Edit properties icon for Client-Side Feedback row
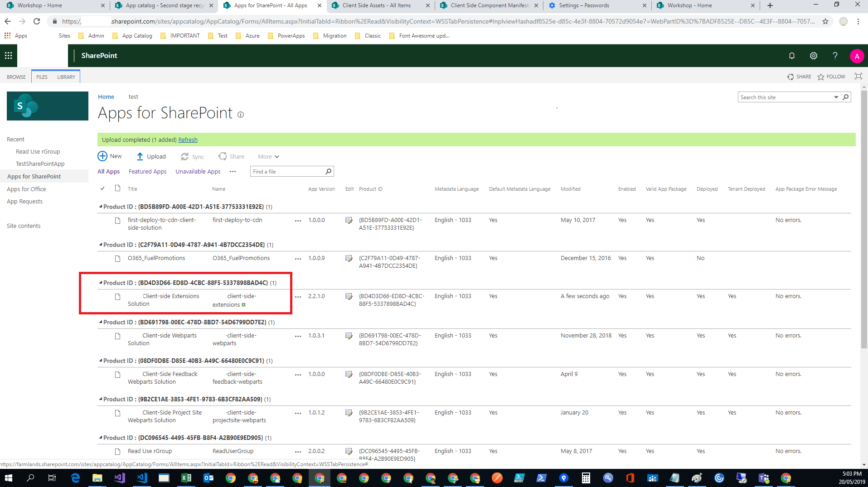Screen dimensions: 868x487 (x=349, y=374)
